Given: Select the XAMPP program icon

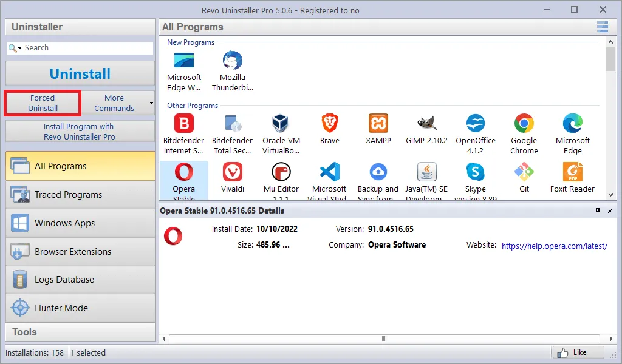Looking at the screenshot, I should [x=378, y=124].
